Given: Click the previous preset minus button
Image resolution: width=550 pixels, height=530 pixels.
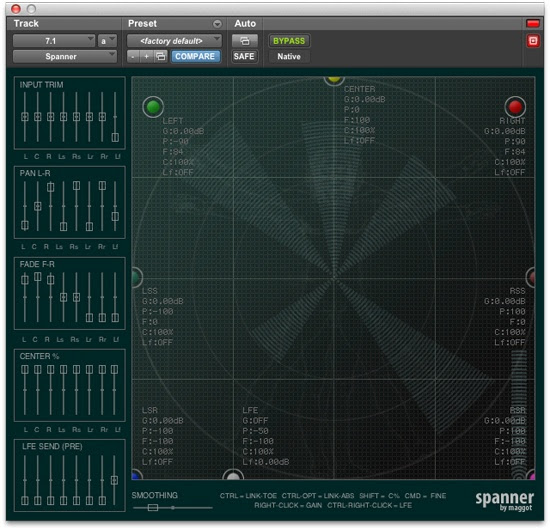Looking at the screenshot, I should pos(133,56).
